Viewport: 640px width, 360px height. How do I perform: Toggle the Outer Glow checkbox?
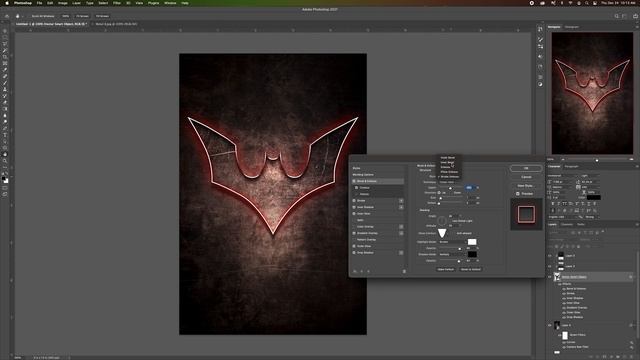click(354, 246)
